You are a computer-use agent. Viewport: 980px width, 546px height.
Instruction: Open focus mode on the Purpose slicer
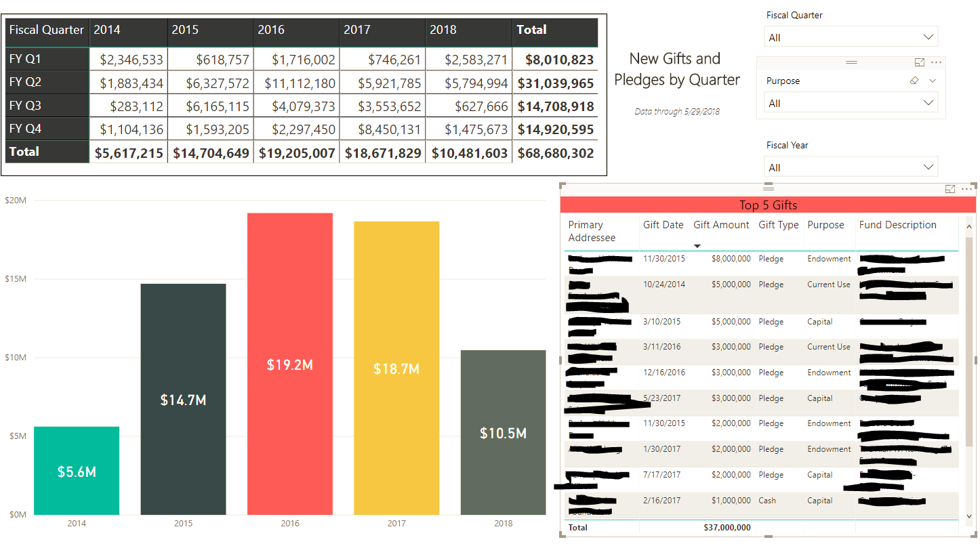click(x=920, y=62)
